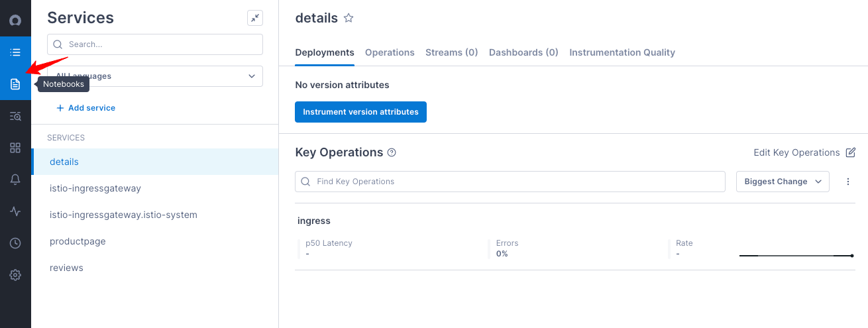Expand the All Languages dropdown
The height and width of the screenshot is (328, 868).
(x=155, y=76)
